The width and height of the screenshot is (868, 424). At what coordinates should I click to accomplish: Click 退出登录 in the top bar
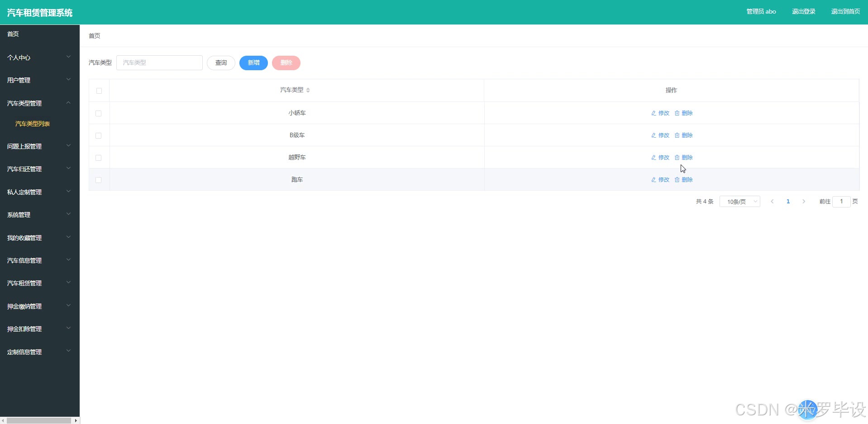pyautogui.click(x=804, y=12)
